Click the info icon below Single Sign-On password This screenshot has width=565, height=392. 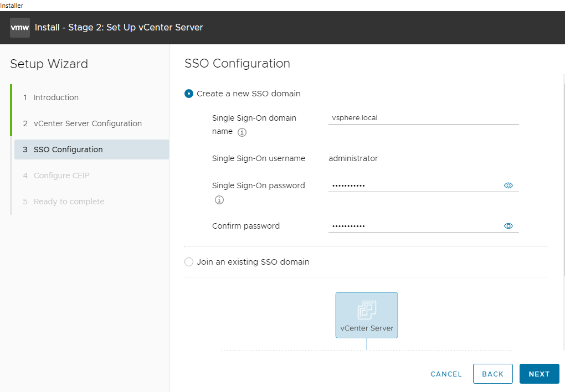(219, 200)
